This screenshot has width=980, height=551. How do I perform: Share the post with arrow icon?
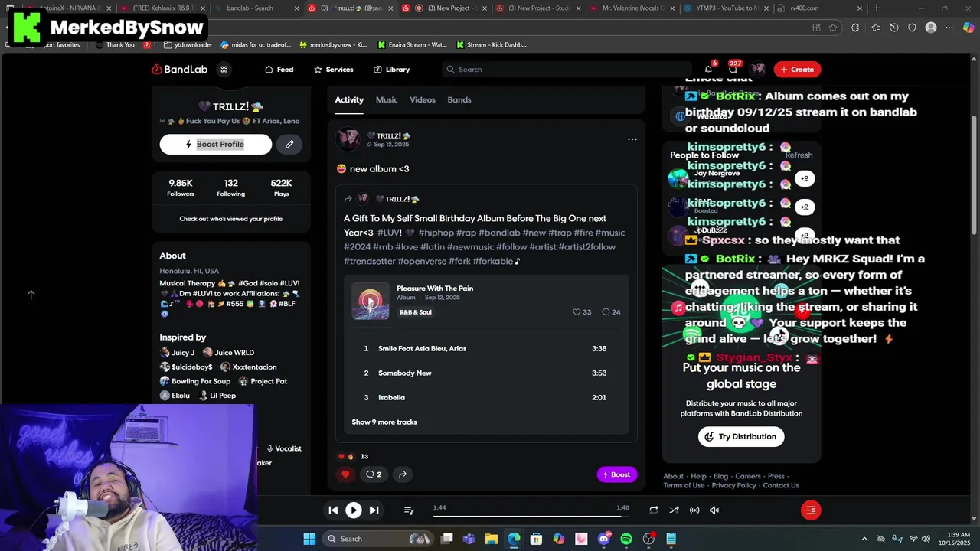(x=403, y=474)
